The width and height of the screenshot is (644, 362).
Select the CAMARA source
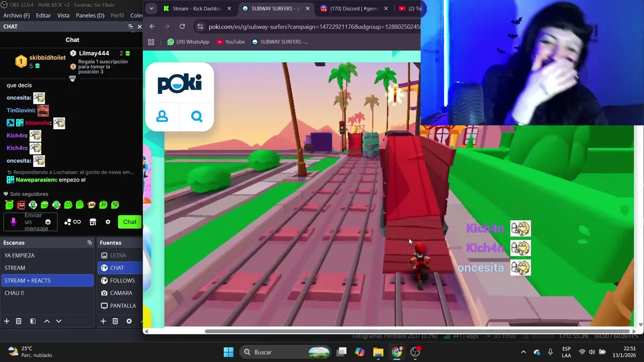(120, 293)
